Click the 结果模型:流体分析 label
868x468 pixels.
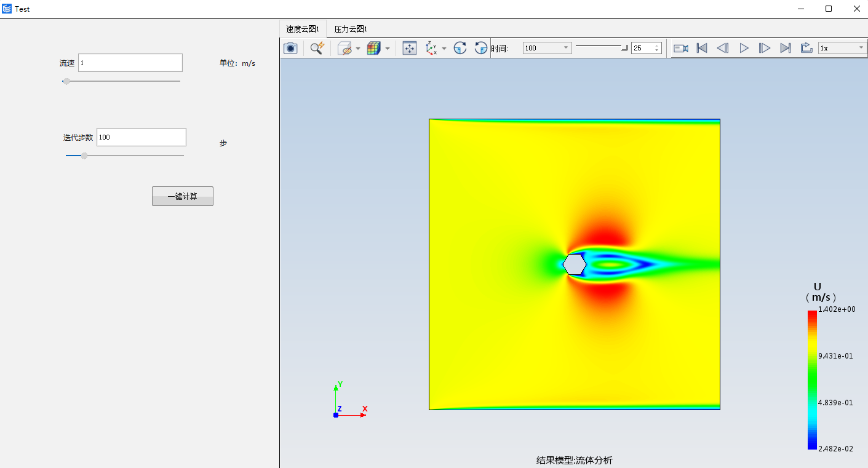575,460
